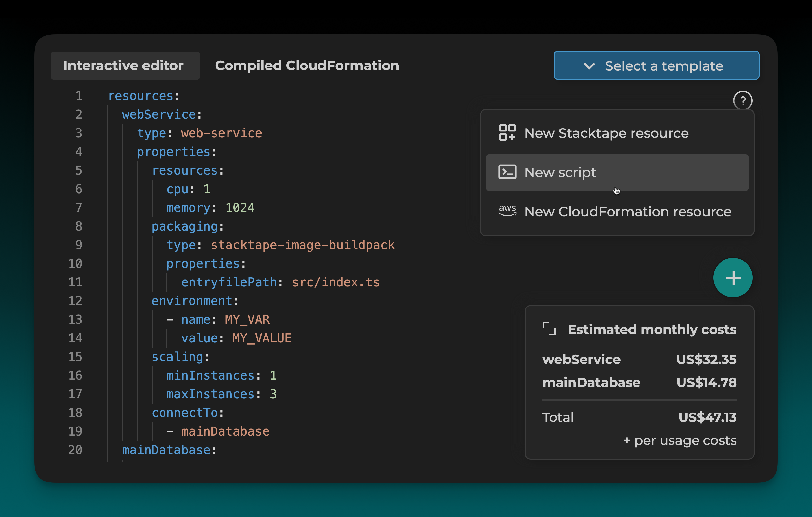Click the help question mark icon
The height and width of the screenshot is (517, 812).
pos(743,101)
